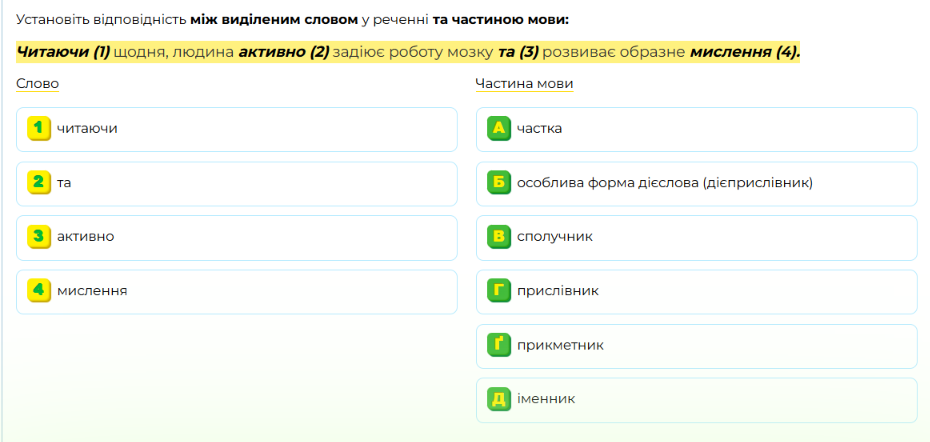Image resolution: width=930 pixels, height=442 pixels.
Task: Select the word card 'читаючи'
Action: 237,129
